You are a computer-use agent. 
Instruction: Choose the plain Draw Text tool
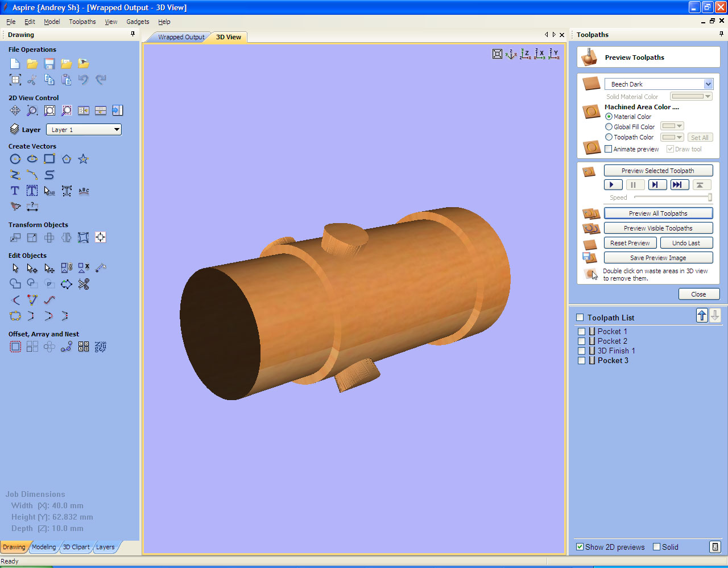click(15, 191)
